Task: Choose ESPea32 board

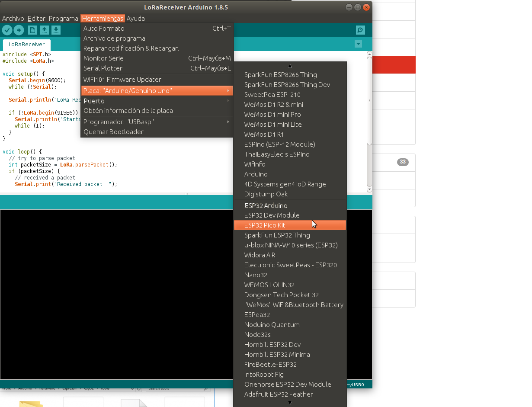Action: click(x=290, y=315)
